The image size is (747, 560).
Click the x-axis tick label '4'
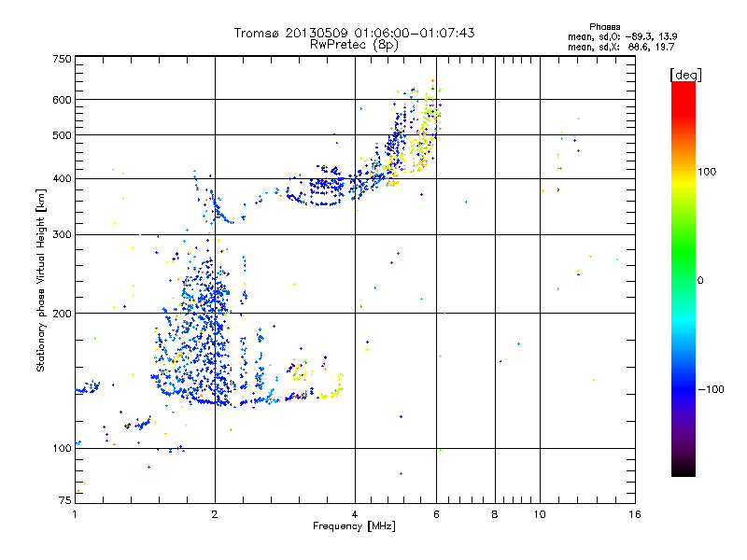pyautogui.click(x=355, y=514)
